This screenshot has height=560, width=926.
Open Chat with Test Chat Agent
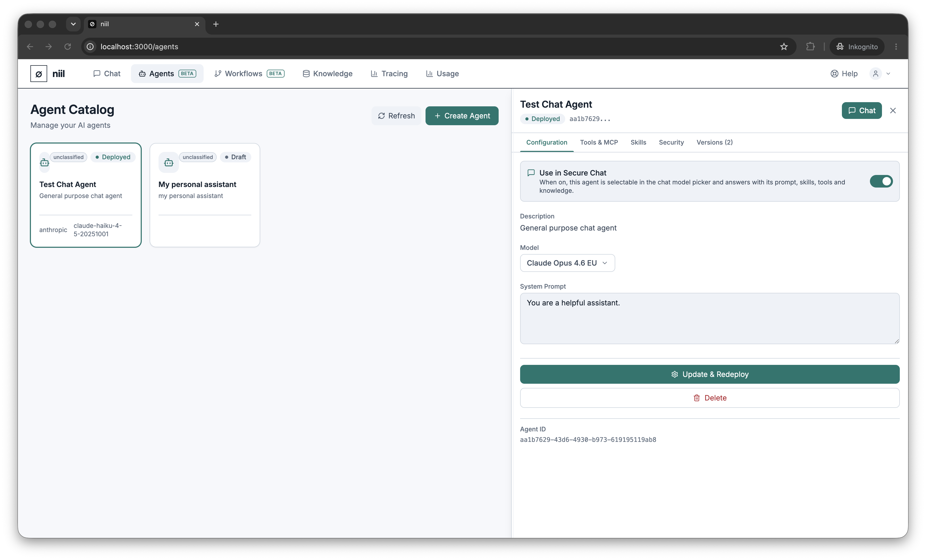[x=862, y=111]
